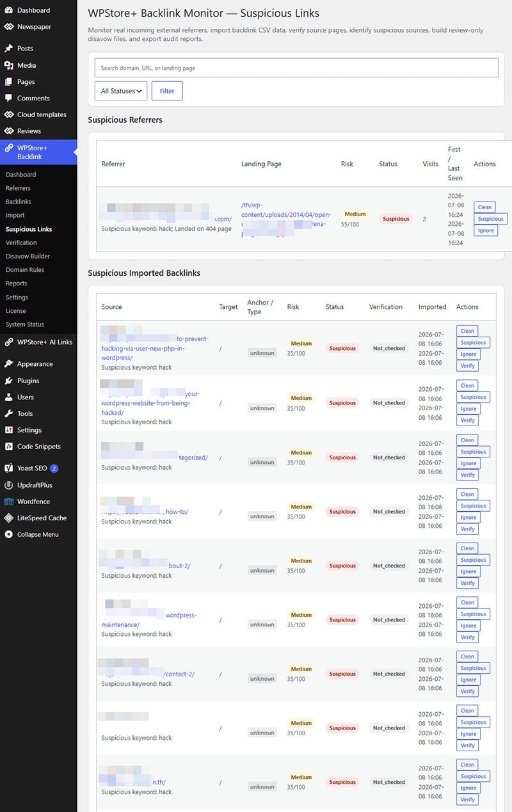Image resolution: width=512 pixels, height=812 pixels.
Task: Click the Filter button
Action: click(167, 91)
